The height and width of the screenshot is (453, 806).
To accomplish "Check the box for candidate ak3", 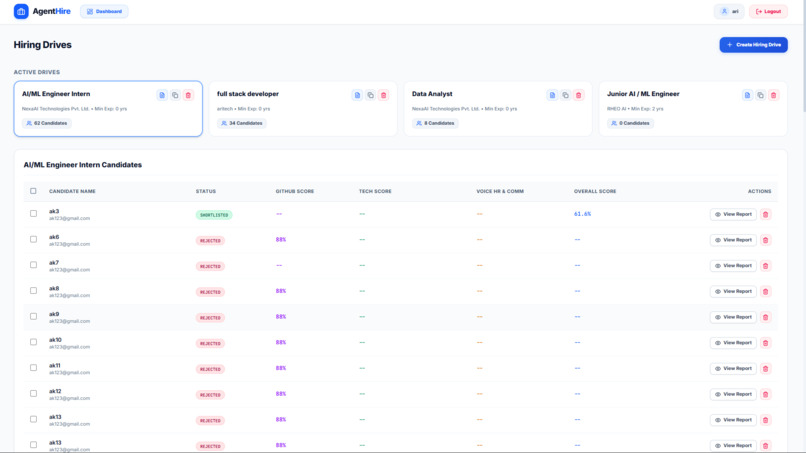I will click(x=33, y=213).
